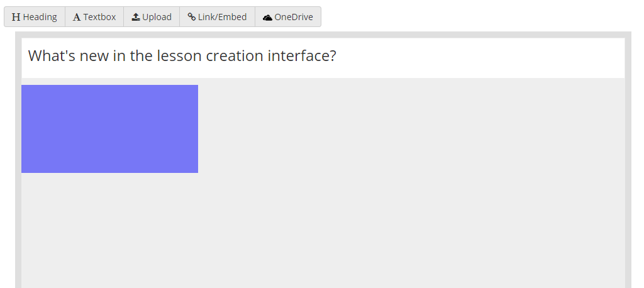
Task: Click the upload tray arrow icon
Action: pyautogui.click(x=136, y=17)
